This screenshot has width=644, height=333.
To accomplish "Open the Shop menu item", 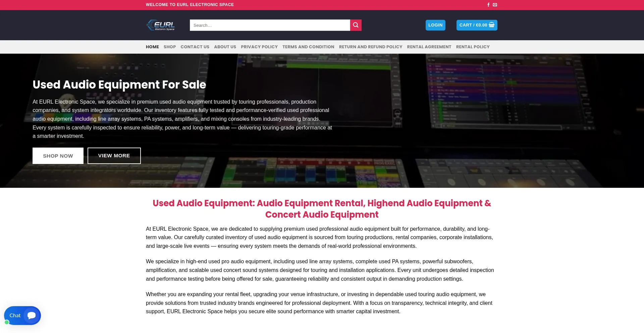I will coord(170,47).
